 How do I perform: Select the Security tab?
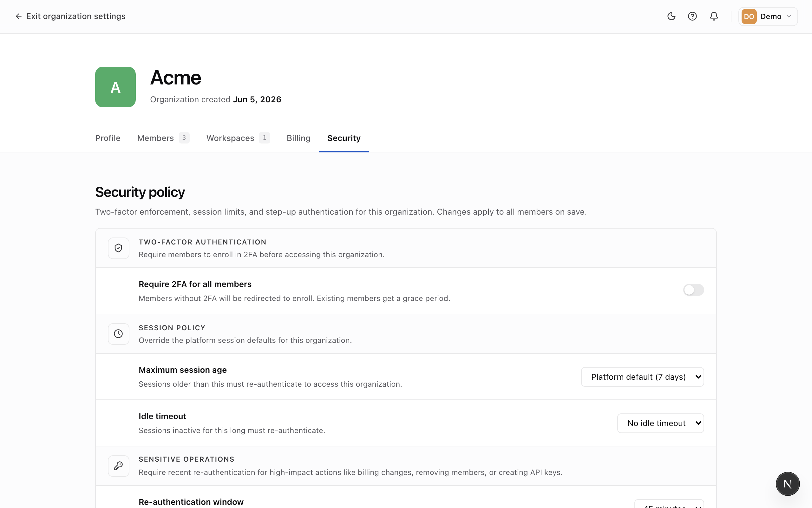click(344, 138)
